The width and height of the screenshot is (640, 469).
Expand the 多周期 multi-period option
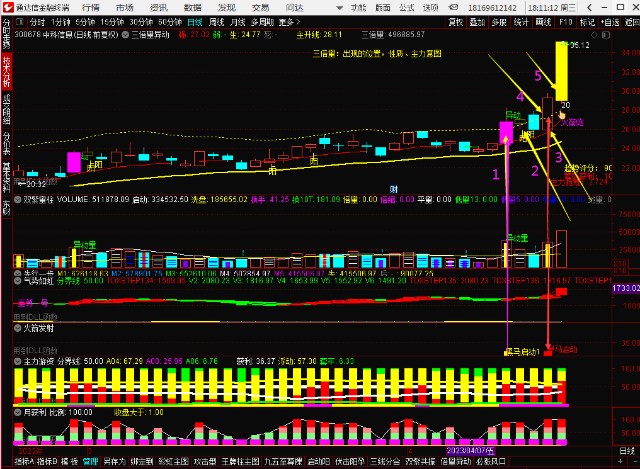(x=262, y=20)
